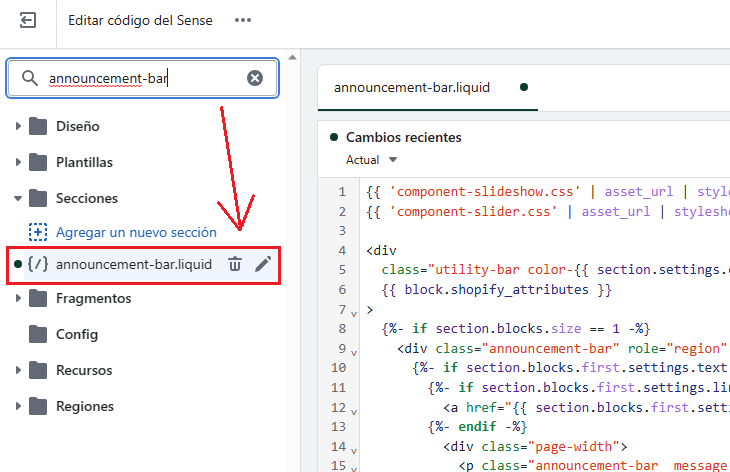
Task: Click the Recursos folder icon
Action: click(x=38, y=370)
